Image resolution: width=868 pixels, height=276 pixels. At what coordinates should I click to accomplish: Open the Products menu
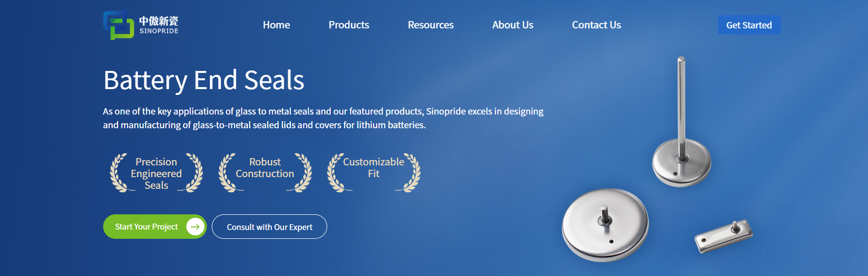349,25
